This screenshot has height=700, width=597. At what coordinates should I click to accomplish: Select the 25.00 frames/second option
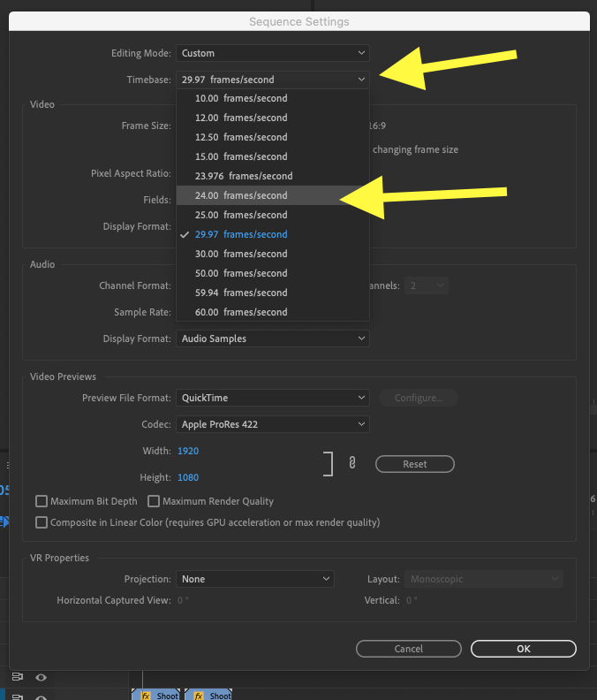pyautogui.click(x=241, y=215)
